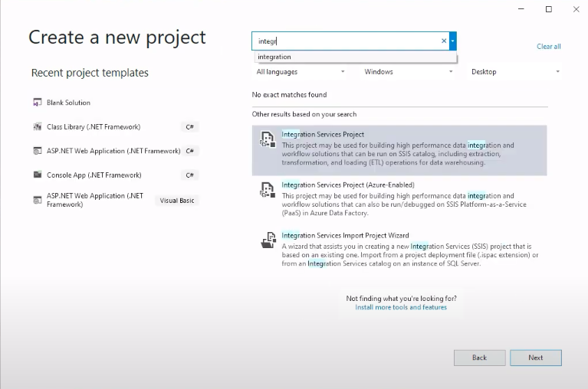Expand the Windows platform filter

coord(409,71)
